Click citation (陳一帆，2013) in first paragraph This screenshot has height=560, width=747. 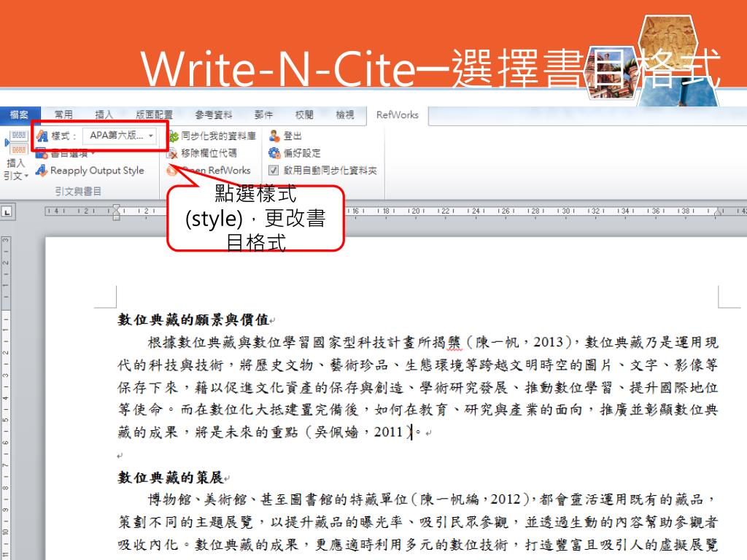click(x=519, y=342)
